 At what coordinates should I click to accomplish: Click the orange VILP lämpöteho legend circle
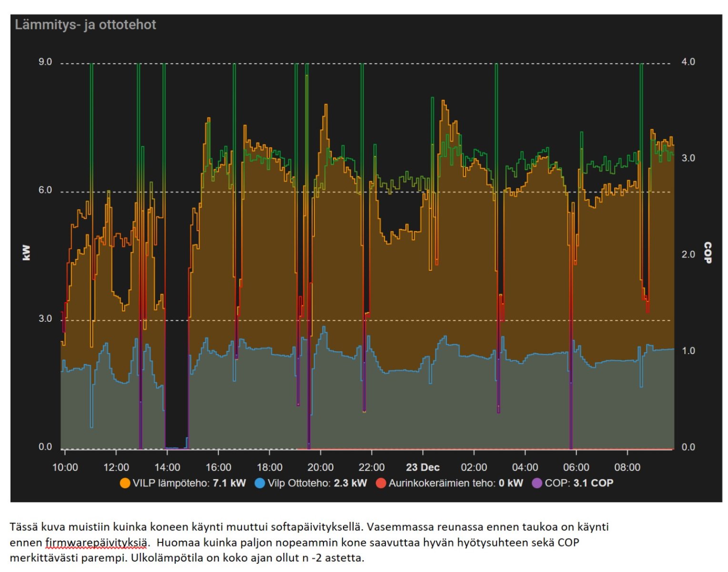pyautogui.click(x=125, y=483)
